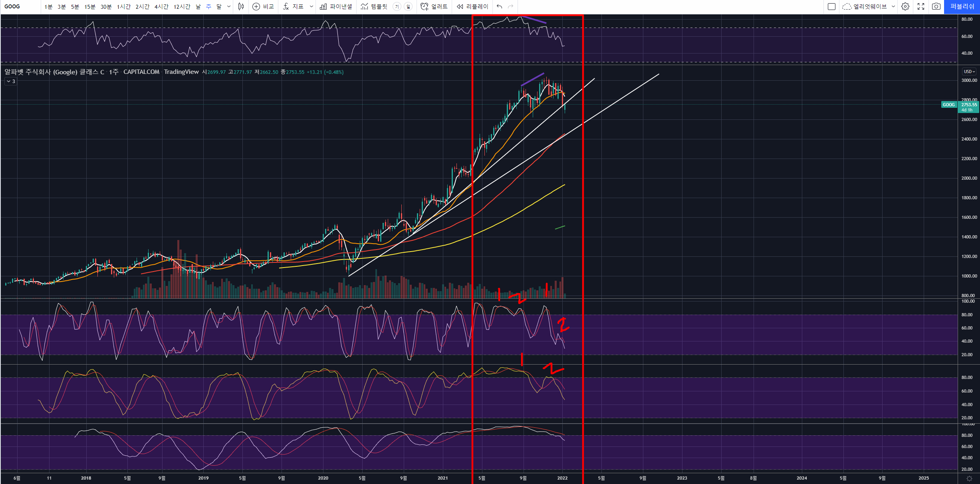Image resolution: width=980 pixels, height=484 pixels.
Task: Open chart settings gear
Action: click(905, 6)
